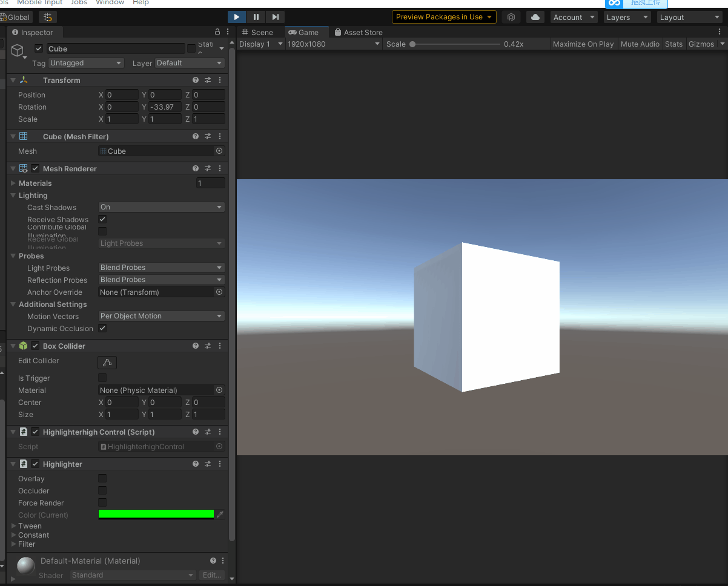The height and width of the screenshot is (586, 728).
Task: Toggle the Overlay checkbox in Highlighter
Action: [102, 478]
